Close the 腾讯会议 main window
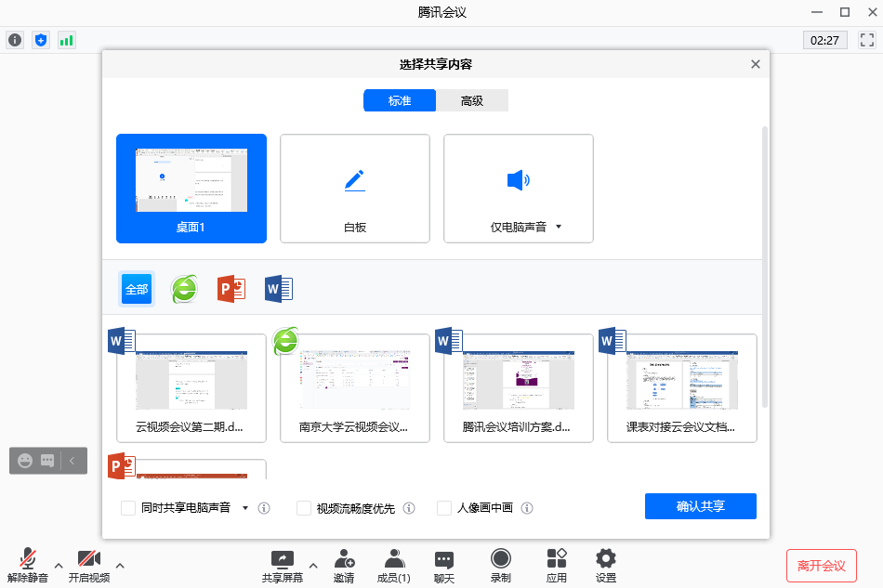This screenshot has height=588, width=883. (x=873, y=12)
